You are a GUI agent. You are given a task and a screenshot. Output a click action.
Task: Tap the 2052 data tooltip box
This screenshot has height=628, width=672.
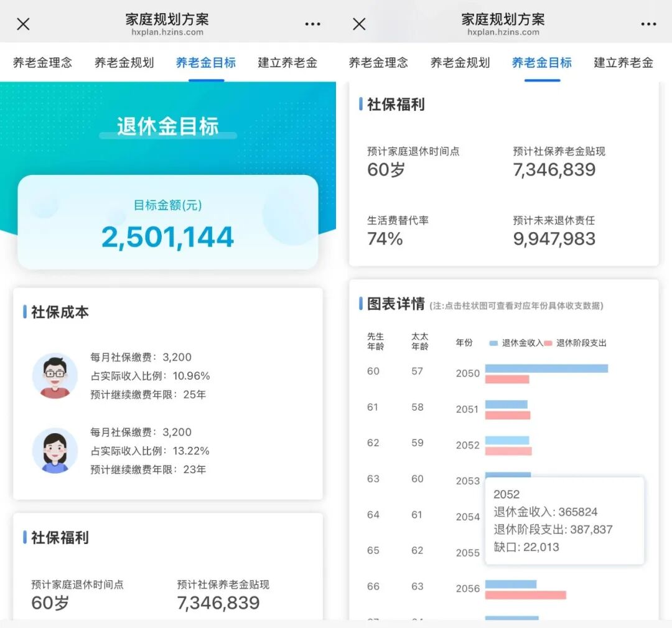(564, 521)
